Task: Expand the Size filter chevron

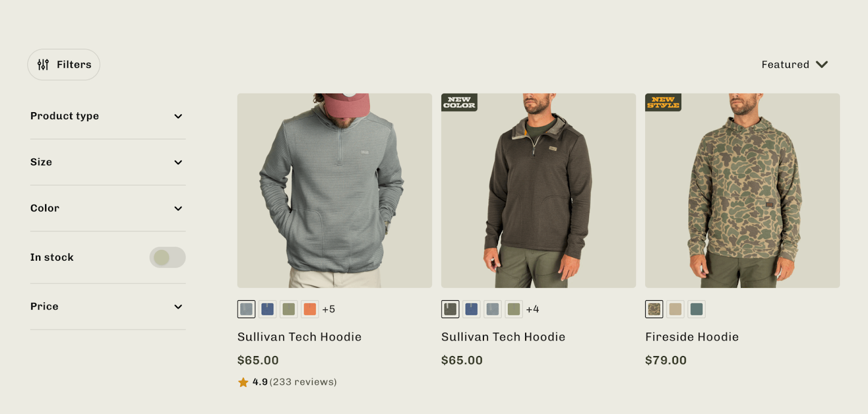Action: click(x=178, y=163)
